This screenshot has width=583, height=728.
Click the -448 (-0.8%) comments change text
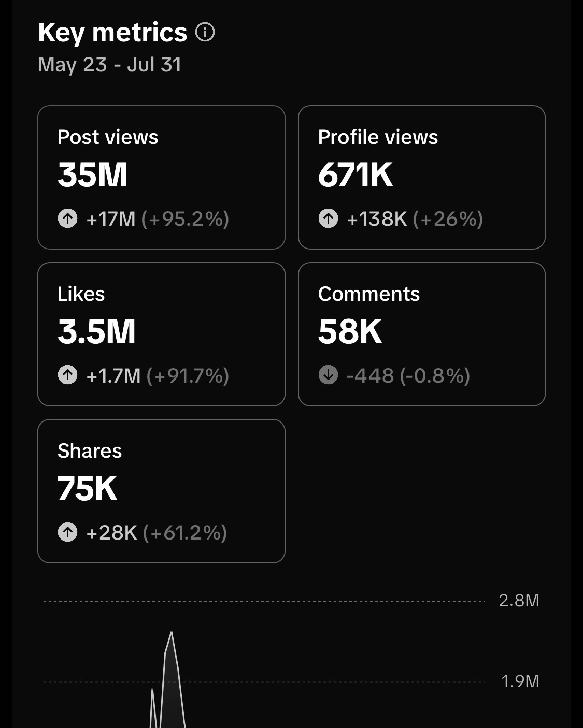pyautogui.click(x=408, y=375)
